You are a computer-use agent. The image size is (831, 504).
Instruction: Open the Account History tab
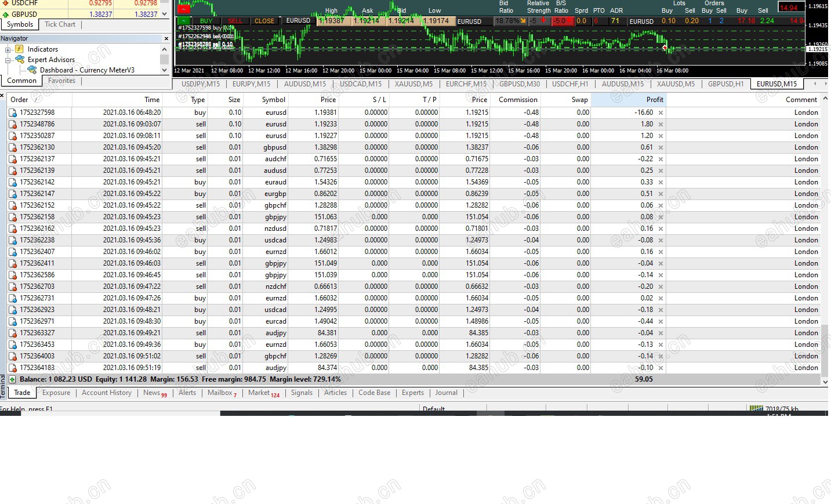(107, 393)
